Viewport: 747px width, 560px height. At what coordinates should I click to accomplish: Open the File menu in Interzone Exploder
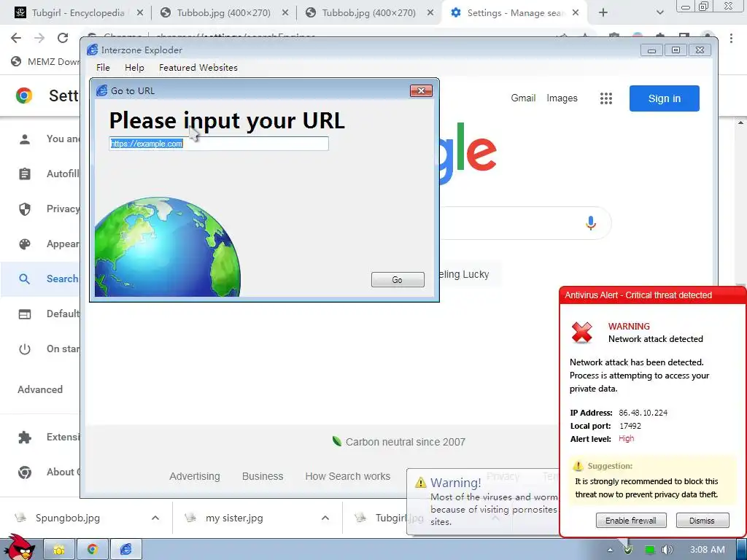(103, 68)
